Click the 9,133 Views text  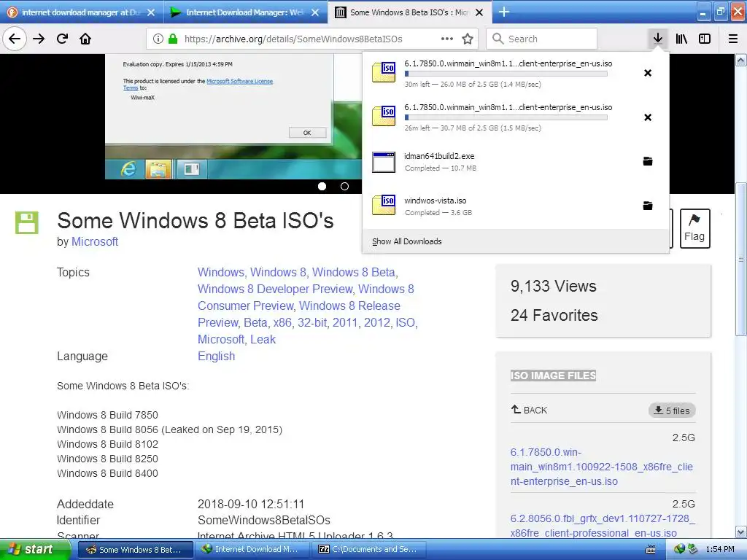tap(554, 286)
